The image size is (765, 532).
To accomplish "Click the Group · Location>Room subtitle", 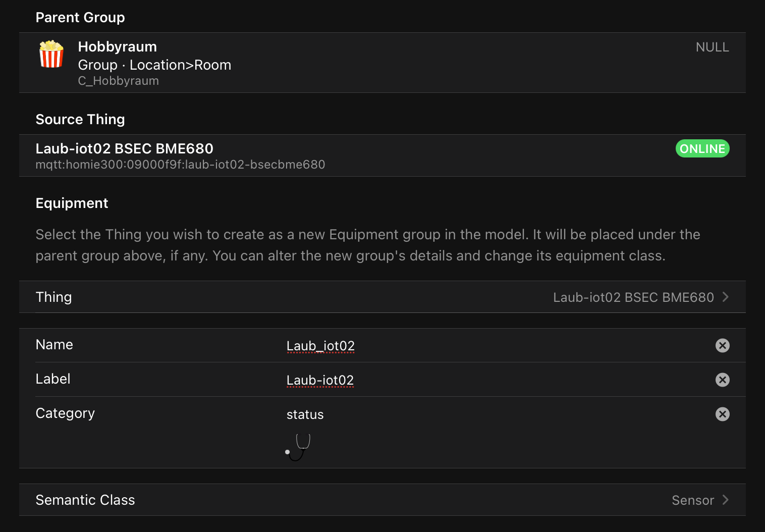I will [154, 65].
